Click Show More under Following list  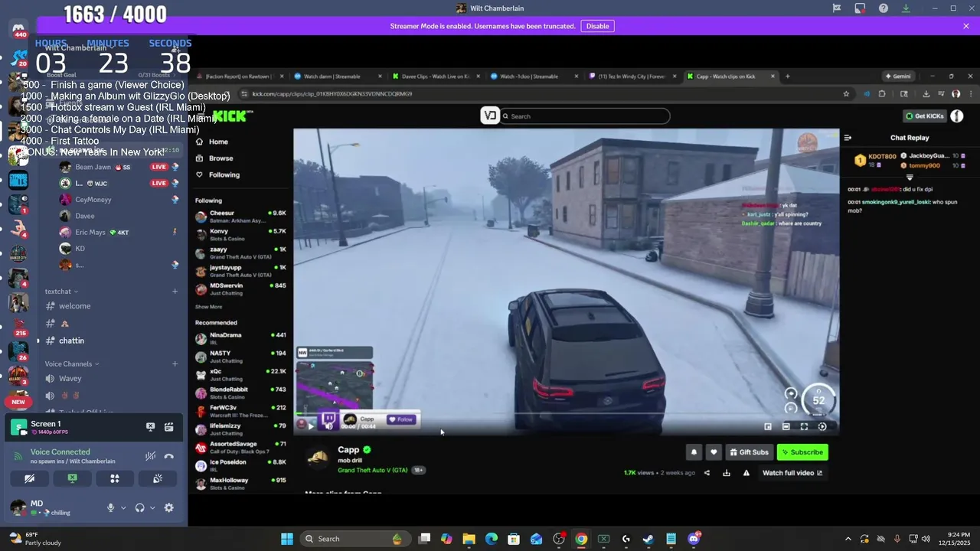tap(208, 307)
